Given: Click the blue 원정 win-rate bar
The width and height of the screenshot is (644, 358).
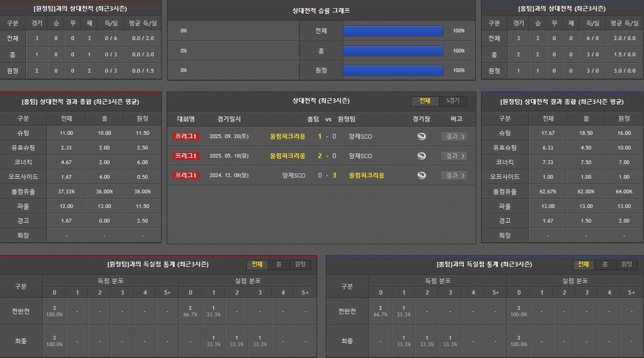Looking at the screenshot, I should click(393, 70).
